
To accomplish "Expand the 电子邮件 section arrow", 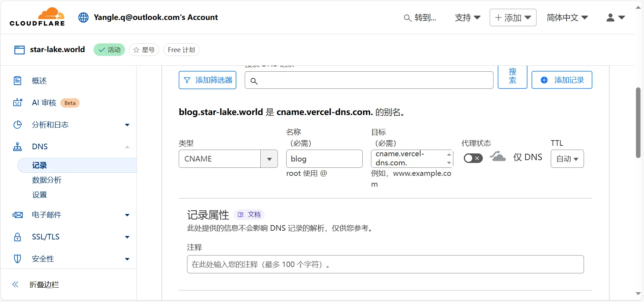I will coord(127,215).
